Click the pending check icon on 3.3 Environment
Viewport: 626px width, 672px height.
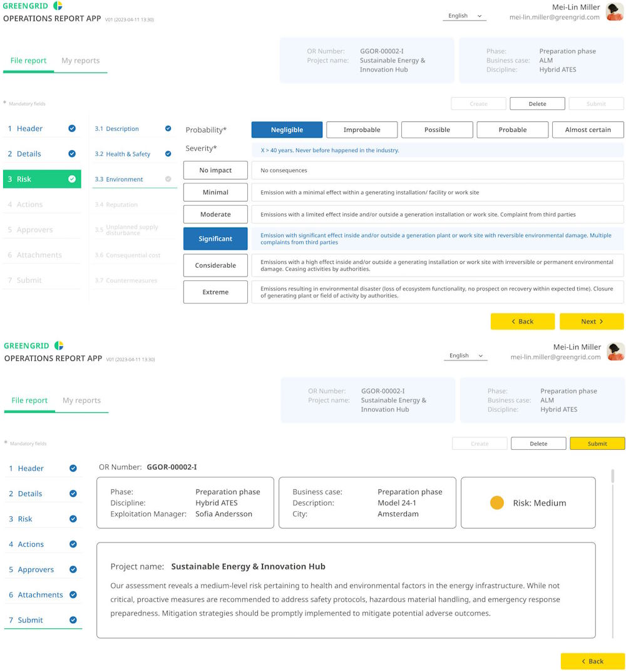168,179
